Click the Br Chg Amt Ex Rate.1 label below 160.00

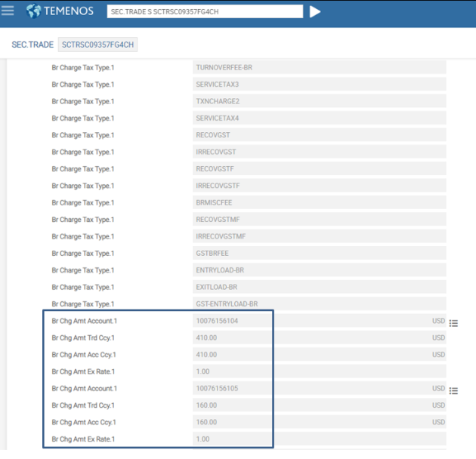click(83, 439)
